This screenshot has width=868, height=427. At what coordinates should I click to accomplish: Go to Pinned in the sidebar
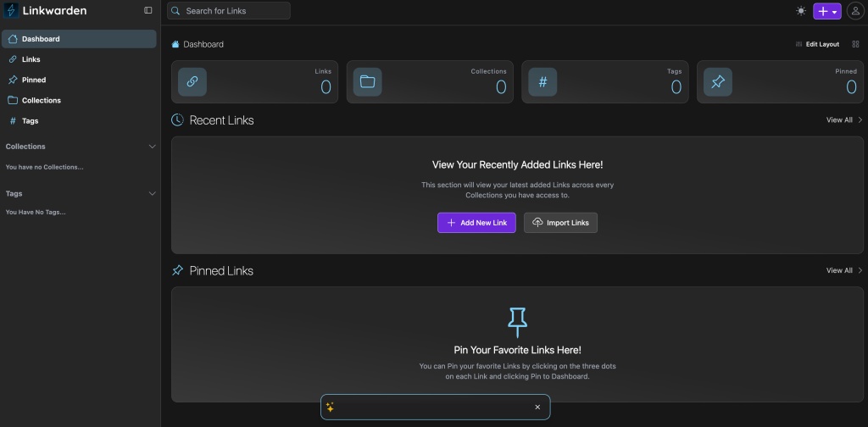pyautogui.click(x=33, y=80)
